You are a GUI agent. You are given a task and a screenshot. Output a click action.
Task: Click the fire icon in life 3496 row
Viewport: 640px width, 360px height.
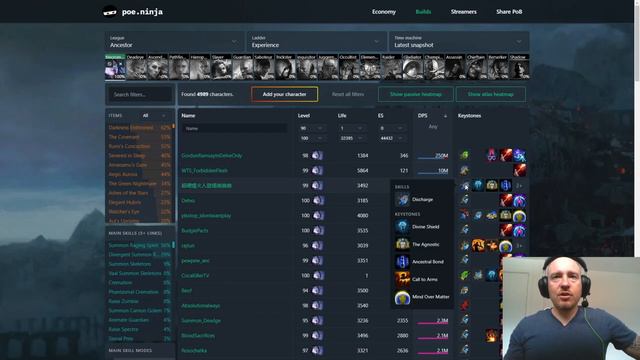[x=492, y=336]
